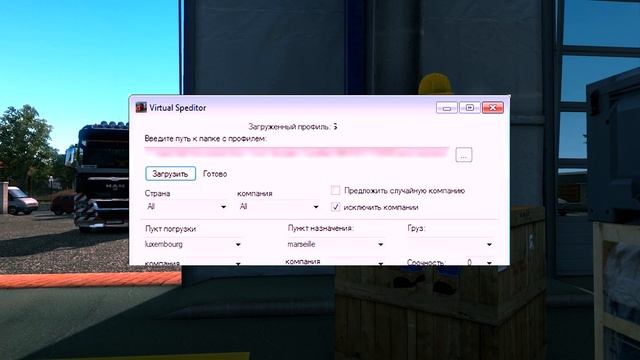Screen dimensions: 640x360
Task: Open the folder browse button with three dots
Action: pos(464,155)
